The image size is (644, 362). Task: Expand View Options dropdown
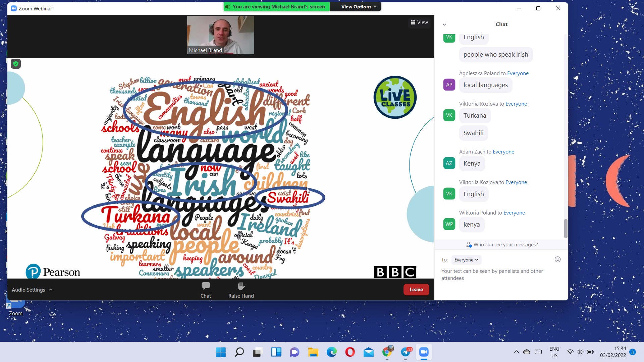(359, 7)
